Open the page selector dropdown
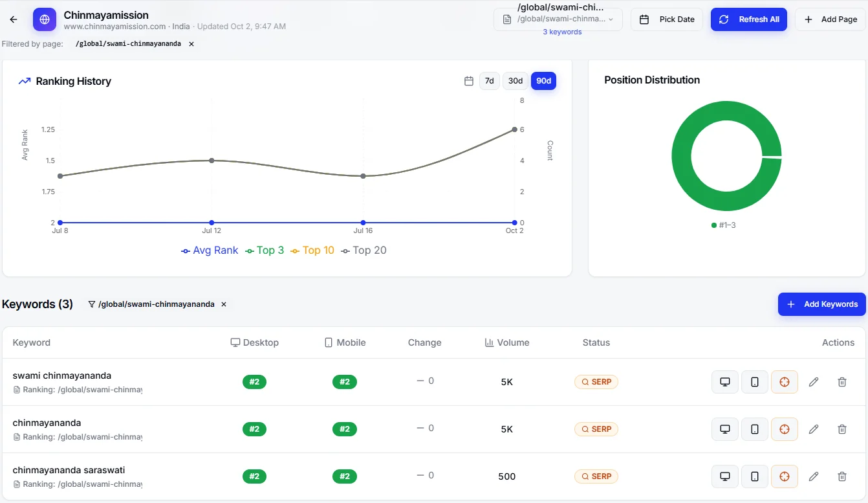 point(558,19)
